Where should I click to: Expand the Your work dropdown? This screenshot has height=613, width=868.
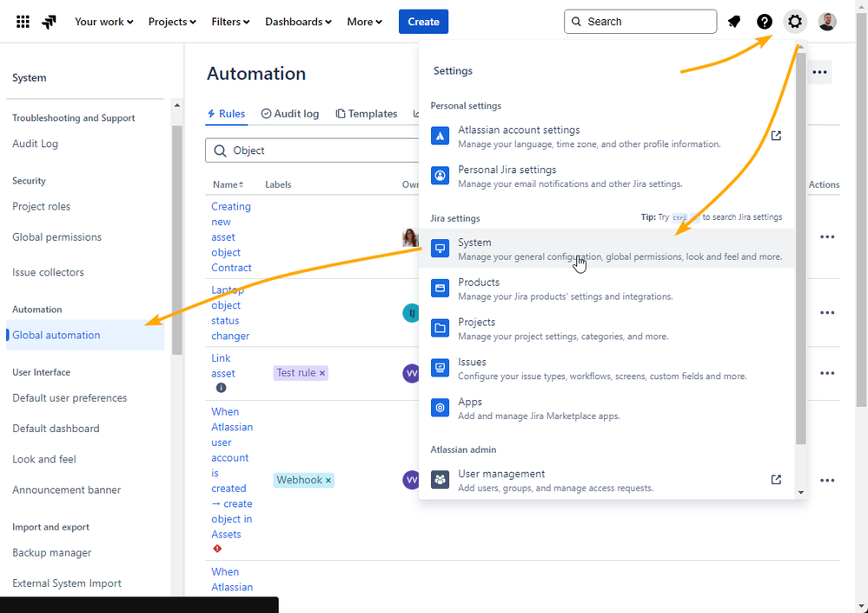(104, 22)
